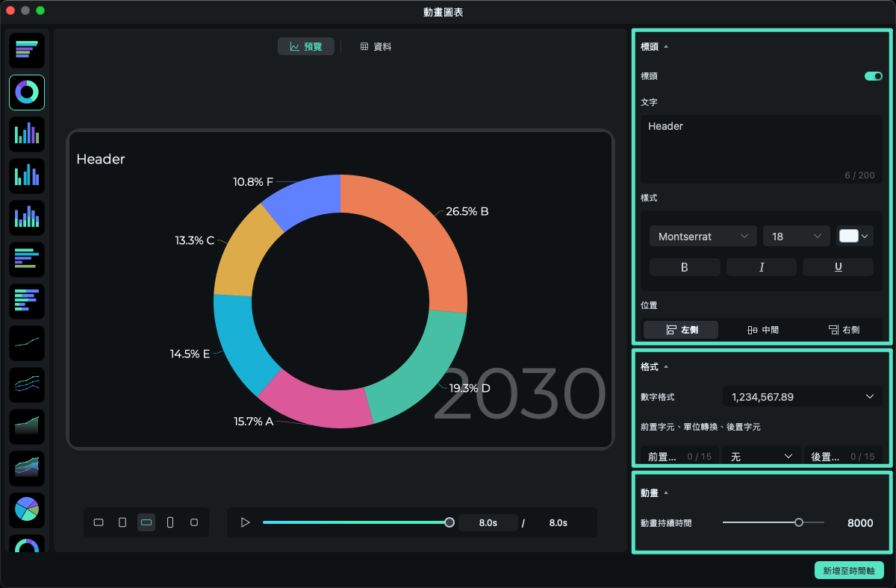896x588 pixels.
Task: Open the 數字格式 number format dropdown
Action: 802,397
